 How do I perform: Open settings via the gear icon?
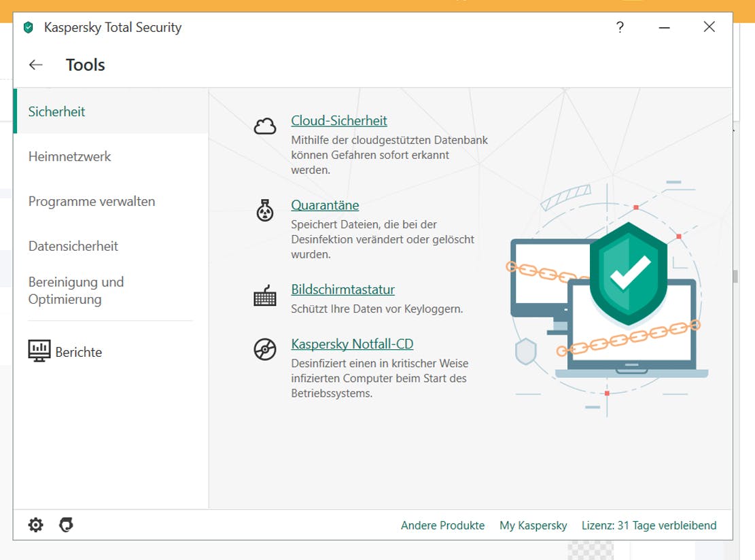point(35,525)
